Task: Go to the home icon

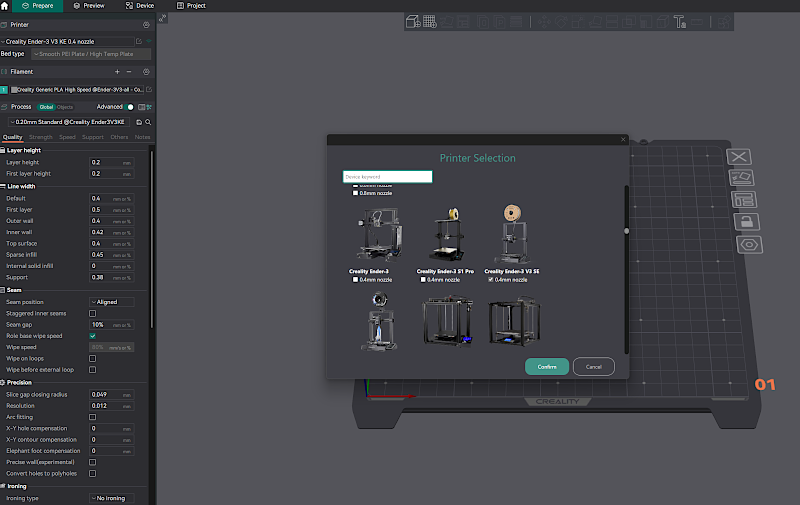Action: click(5, 6)
